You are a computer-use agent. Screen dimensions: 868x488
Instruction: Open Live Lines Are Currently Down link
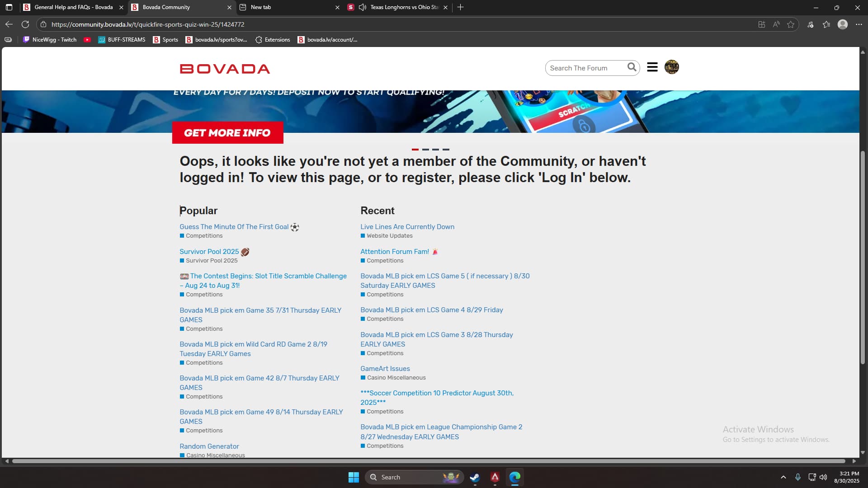407,227
